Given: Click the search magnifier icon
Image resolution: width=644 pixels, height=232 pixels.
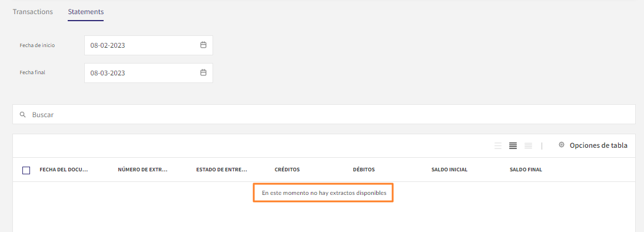Looking at the screenshot, I should click(x=23, y=115).
